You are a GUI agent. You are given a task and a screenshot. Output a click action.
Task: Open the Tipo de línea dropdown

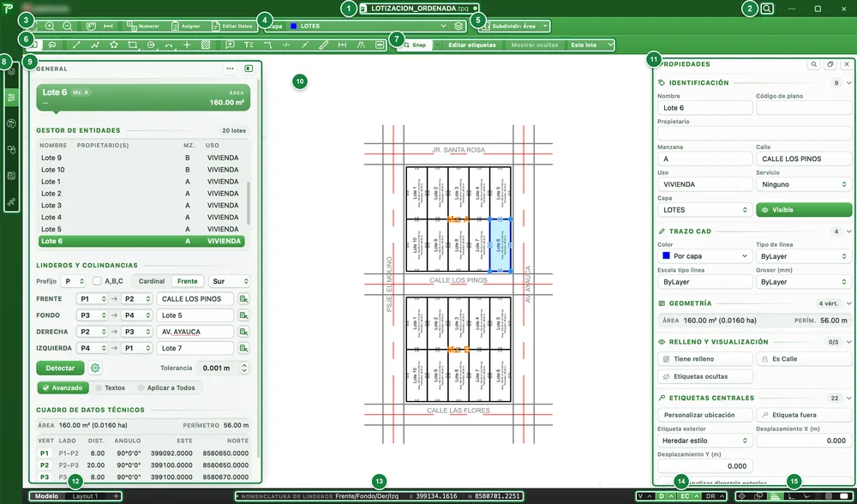804,255
